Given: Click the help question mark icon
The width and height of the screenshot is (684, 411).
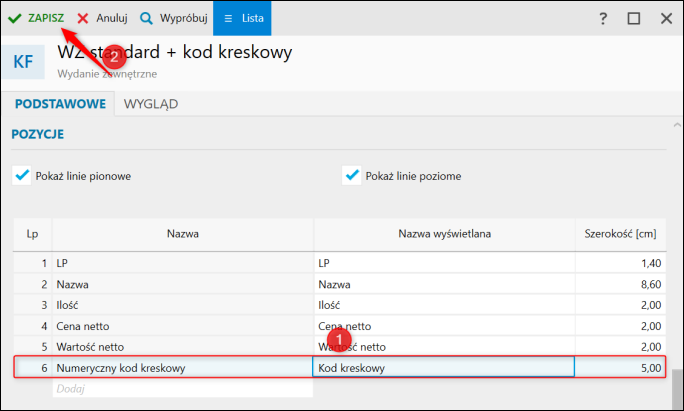Looking at the screenshot, I should point(602,19).
